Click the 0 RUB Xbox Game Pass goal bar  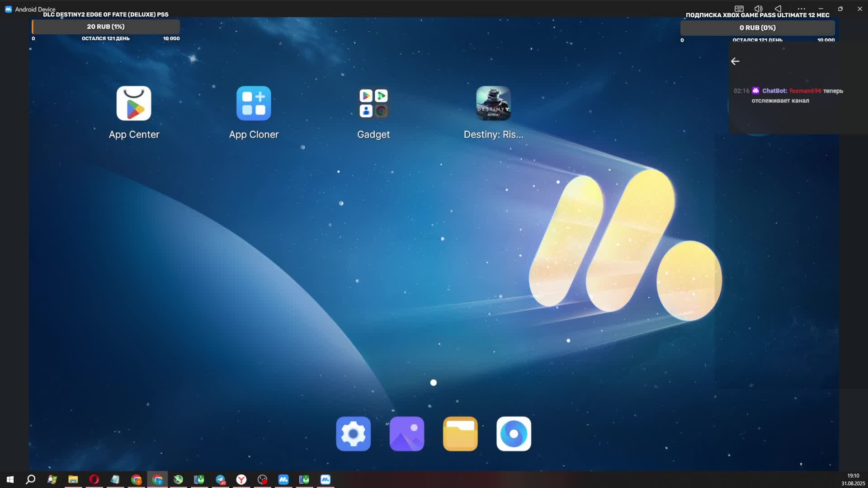(x=757, y=28)
